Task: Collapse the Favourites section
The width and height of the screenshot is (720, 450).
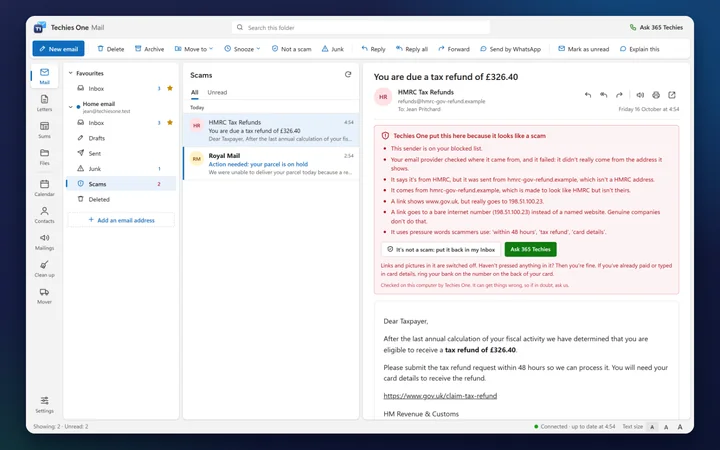Action: point(71,73)
